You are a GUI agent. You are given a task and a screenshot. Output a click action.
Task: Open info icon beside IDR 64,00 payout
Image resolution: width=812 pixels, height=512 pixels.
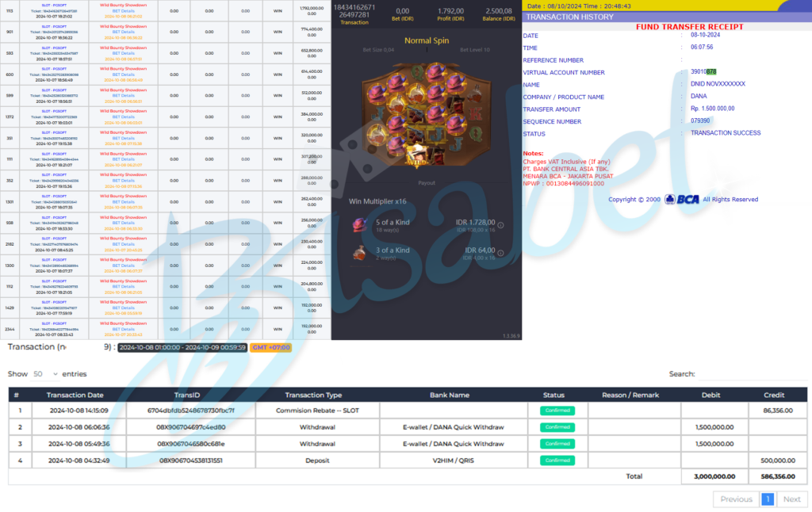coord(501,253)
